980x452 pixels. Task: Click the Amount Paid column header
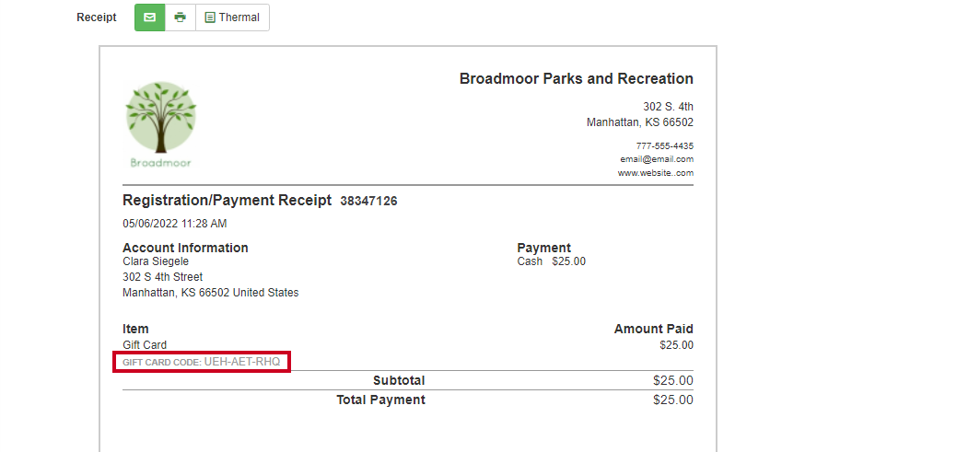pyautogui.click(x=654, y=329)
